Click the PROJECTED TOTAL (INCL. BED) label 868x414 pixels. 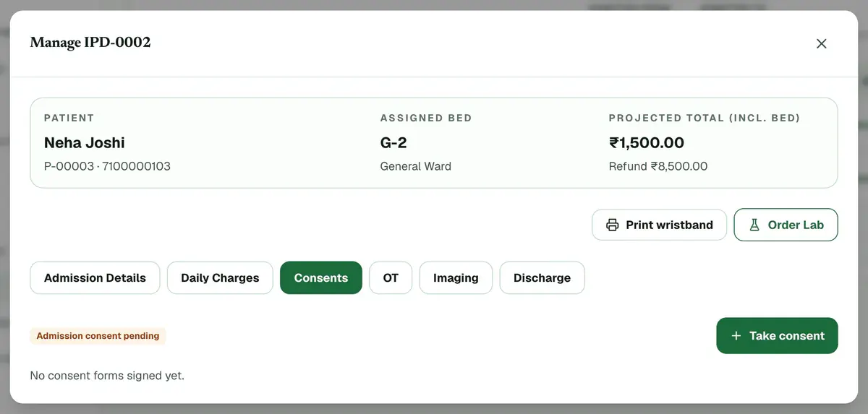pos(705,118)
